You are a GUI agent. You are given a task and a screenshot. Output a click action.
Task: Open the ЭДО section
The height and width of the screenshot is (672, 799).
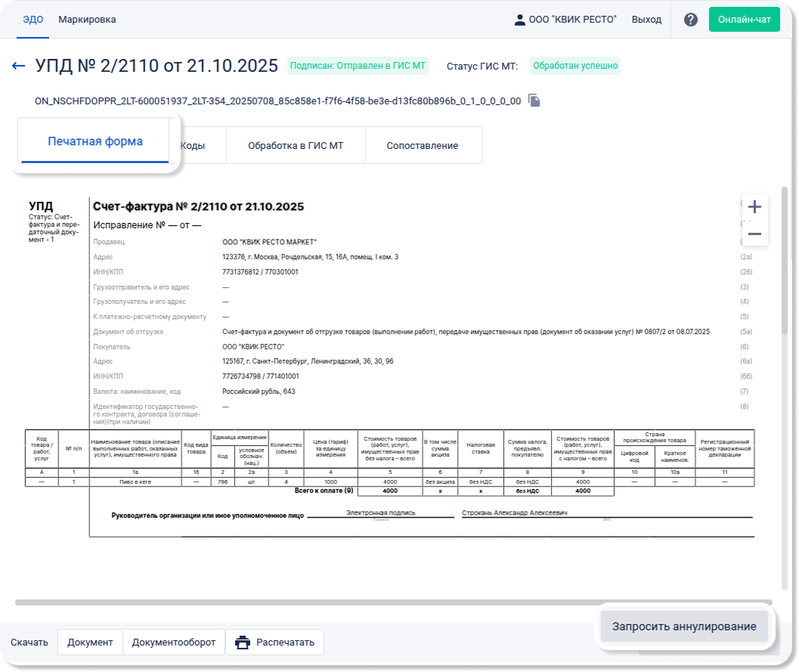[33, 20]
